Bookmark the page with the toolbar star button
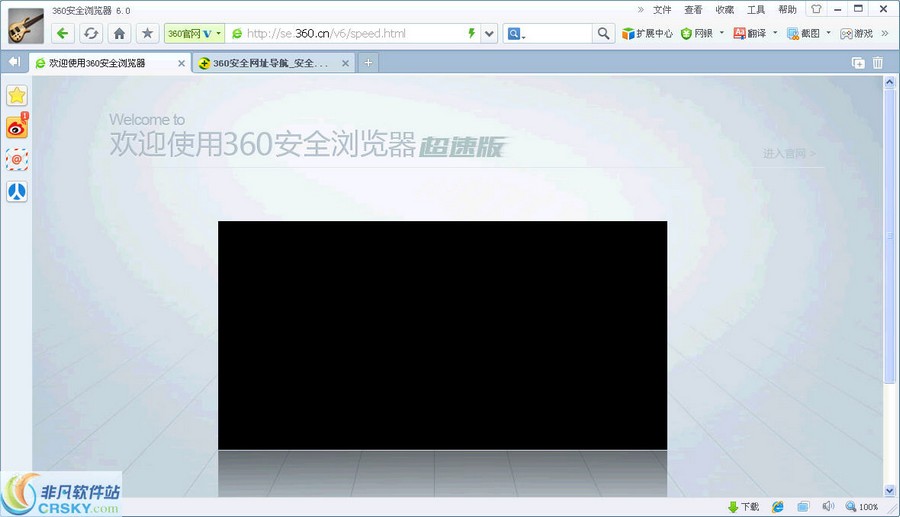The image size is (900, 517). (x=148, y=33)
